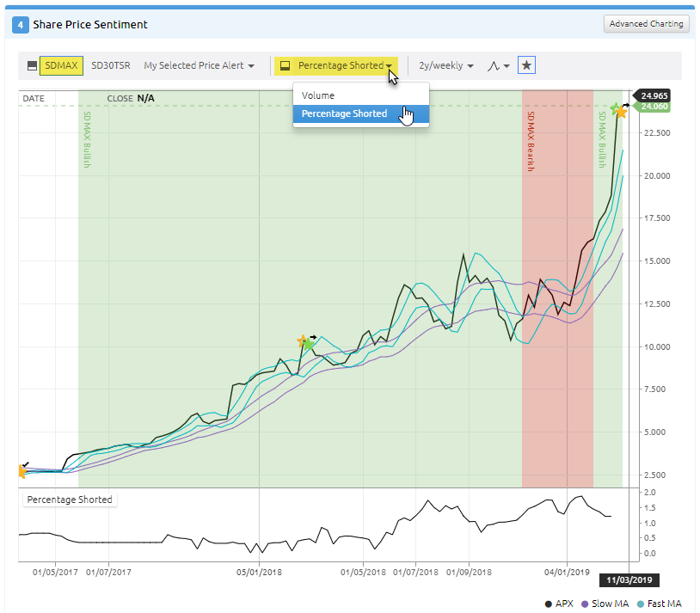The width and height of the screenshot is (700, 613).
Task: Click the orange star marker at chart's top right
Action: pyautogui.click(x=621, y=112)
